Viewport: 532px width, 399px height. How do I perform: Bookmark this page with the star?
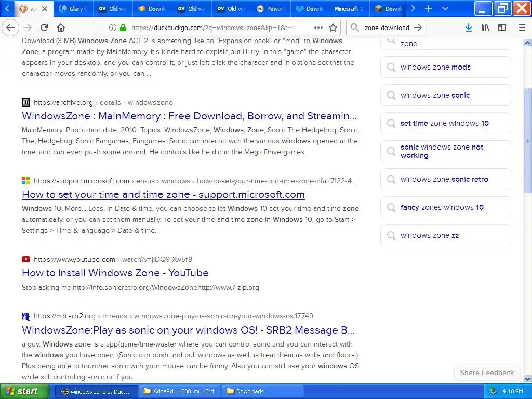(x=333, y=28)
